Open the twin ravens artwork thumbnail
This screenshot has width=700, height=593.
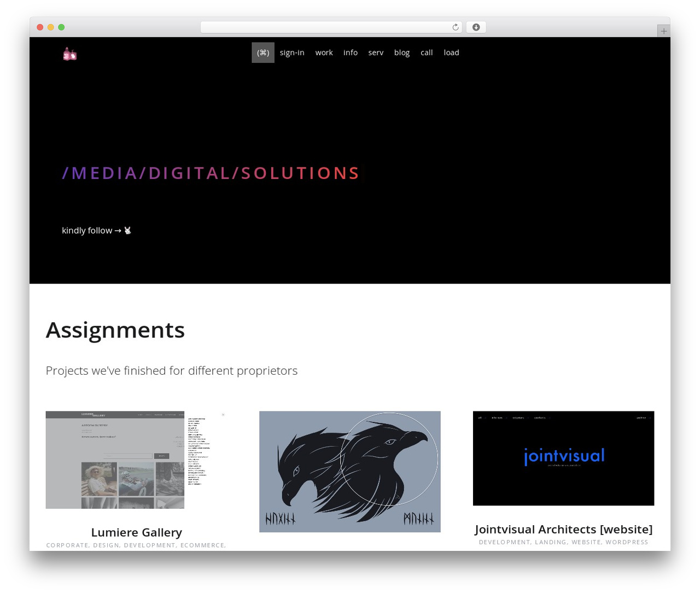(350, 472)
